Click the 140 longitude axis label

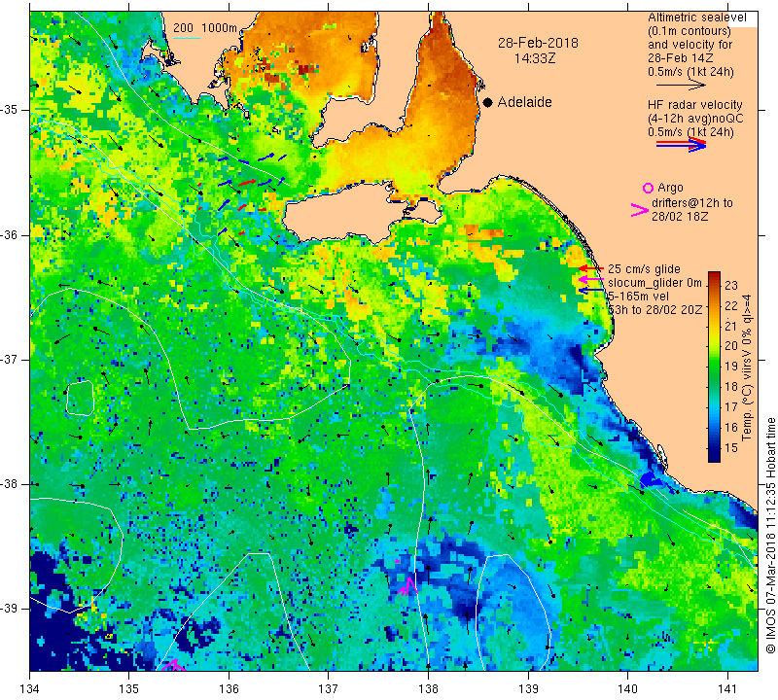[627, 688]
